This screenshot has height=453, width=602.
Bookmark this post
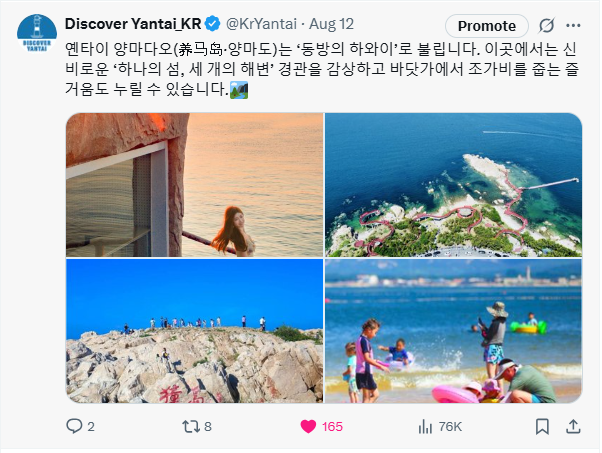click(x=542, y=427)
